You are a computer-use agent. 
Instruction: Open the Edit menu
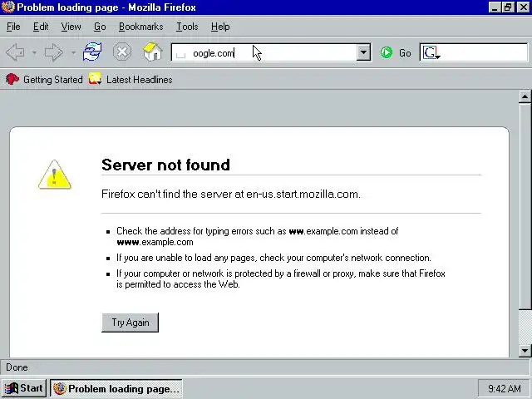point(41,27)
